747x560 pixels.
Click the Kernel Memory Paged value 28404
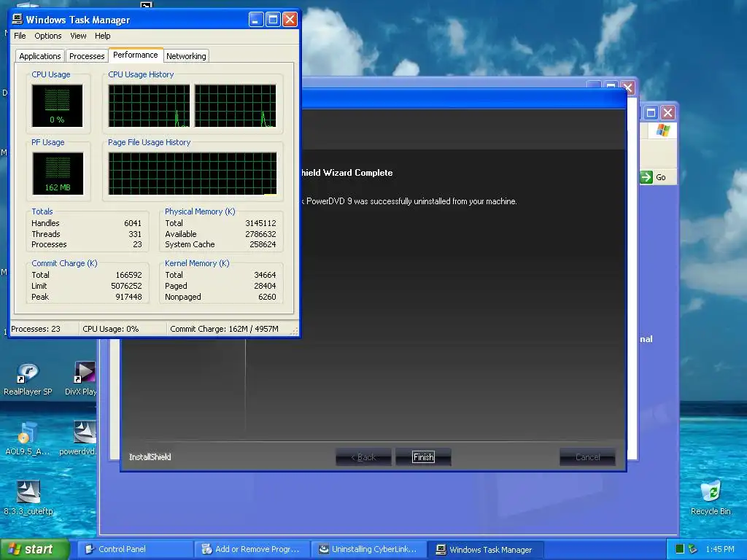(265, 286)
